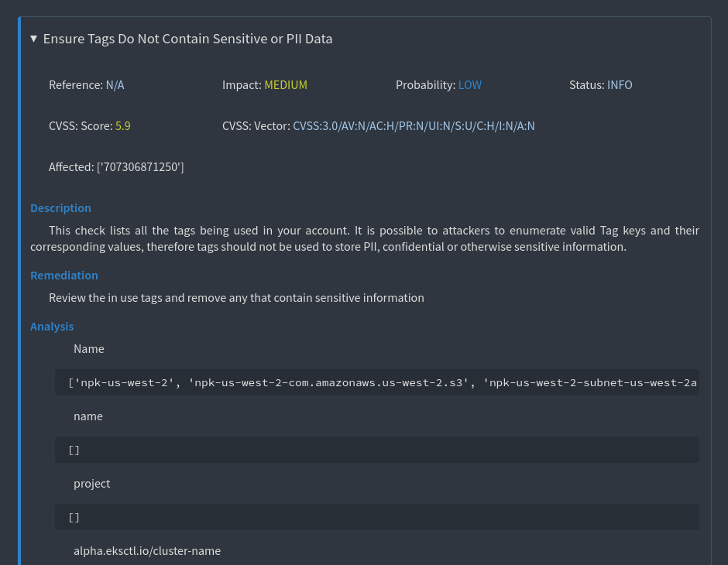Click the code block listing npk-us-west-2 values
Image resolution: width=728 pixels, height=565 pixels.
377,382
